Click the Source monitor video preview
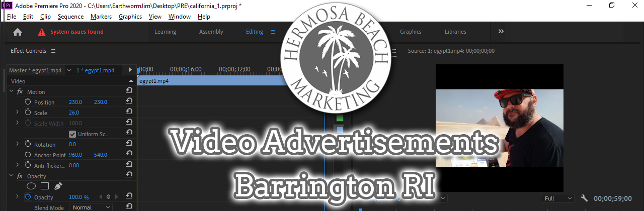The width and height of the screenshot is (644, 211). pyautogui.click(x=499, y=128)
